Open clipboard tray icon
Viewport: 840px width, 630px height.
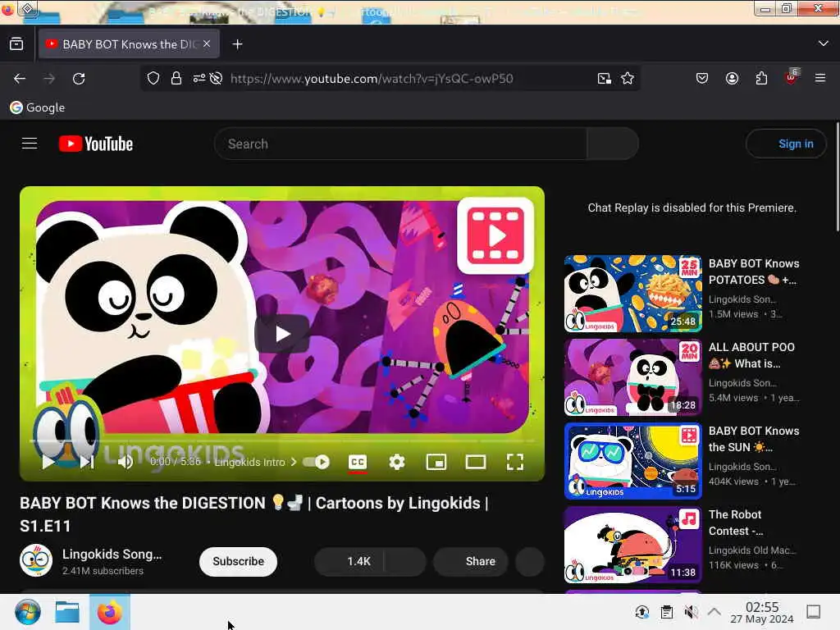click(x=666, y=612)
